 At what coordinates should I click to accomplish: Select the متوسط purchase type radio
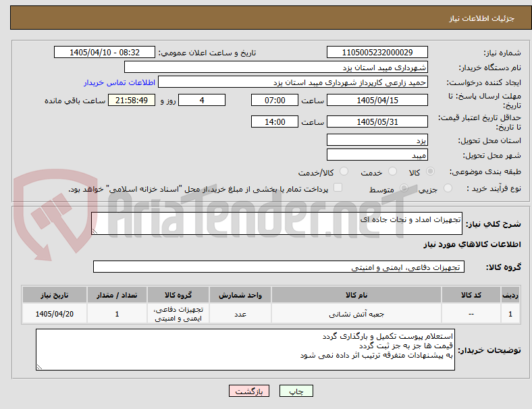pyautogui.click(x=404, y=188)
